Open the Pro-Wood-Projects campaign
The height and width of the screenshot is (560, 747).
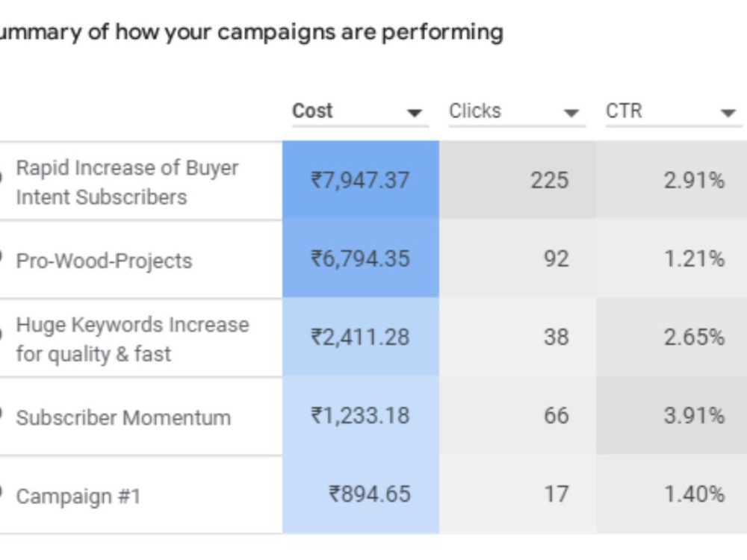(x=104, y=261)
